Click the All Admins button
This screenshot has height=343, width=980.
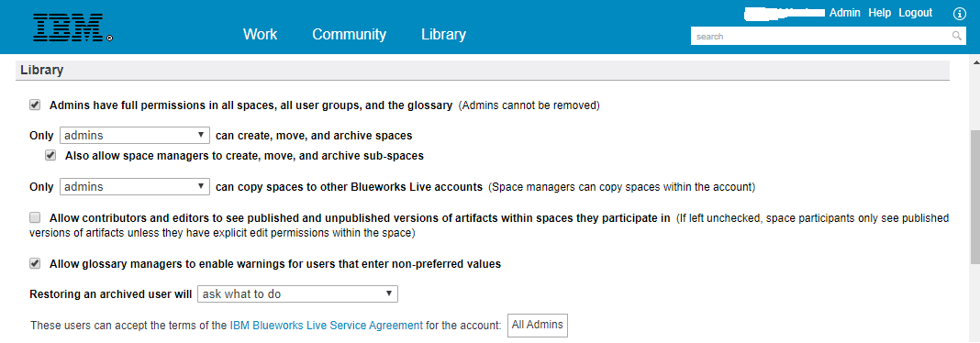pyautogui.click(x=538, y=325)
